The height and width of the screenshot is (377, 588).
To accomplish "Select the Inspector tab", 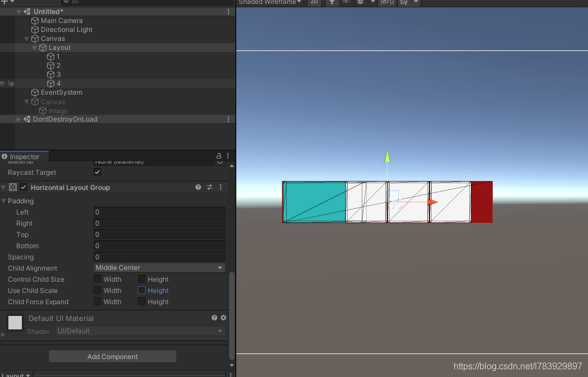I will pyautogui.click(x=25, y=156).
